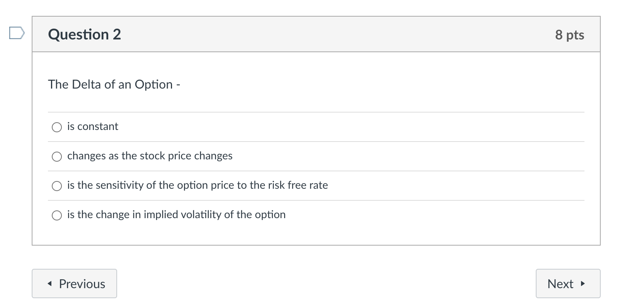
Task: Click the '8 pts' points label
Action: pos(569,35)
